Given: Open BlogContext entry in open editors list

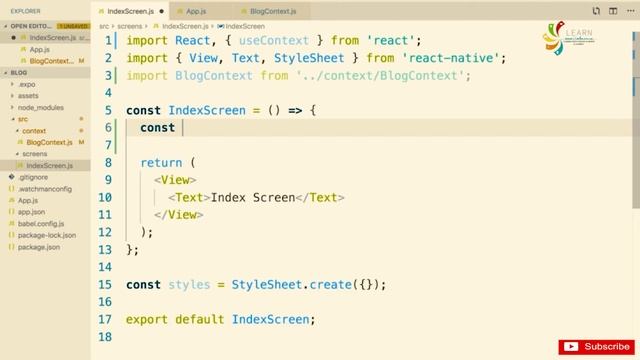Looking at the screenshot, I should click(x=51, y=61).
